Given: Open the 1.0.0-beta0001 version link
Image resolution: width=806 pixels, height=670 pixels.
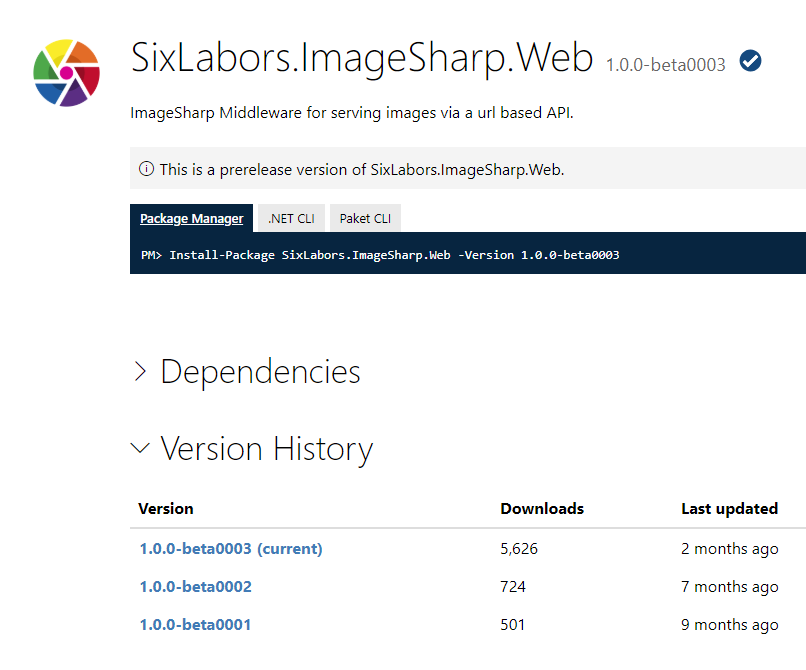Looking at the screenshot, I should (x=195, y=624).
